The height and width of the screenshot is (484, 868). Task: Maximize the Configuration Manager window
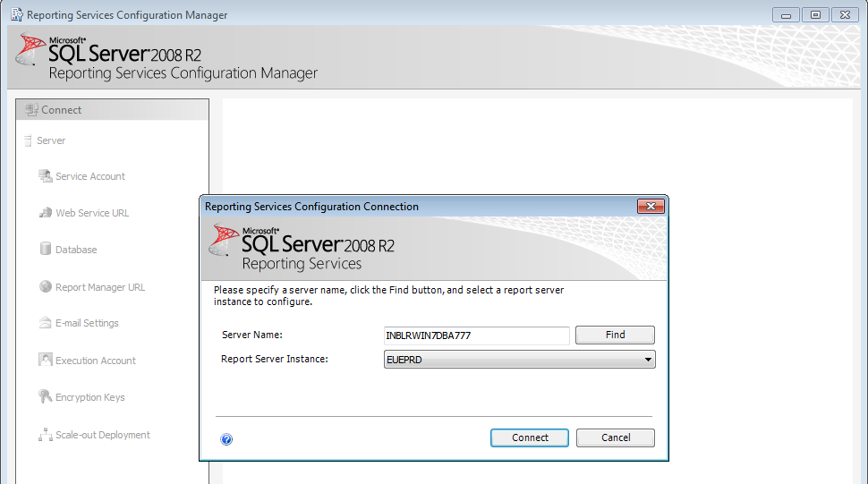click(815, 15)
